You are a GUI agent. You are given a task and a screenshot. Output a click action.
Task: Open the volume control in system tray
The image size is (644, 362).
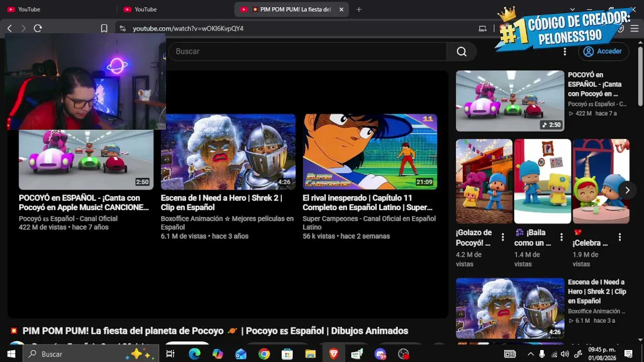coord(565,354)
